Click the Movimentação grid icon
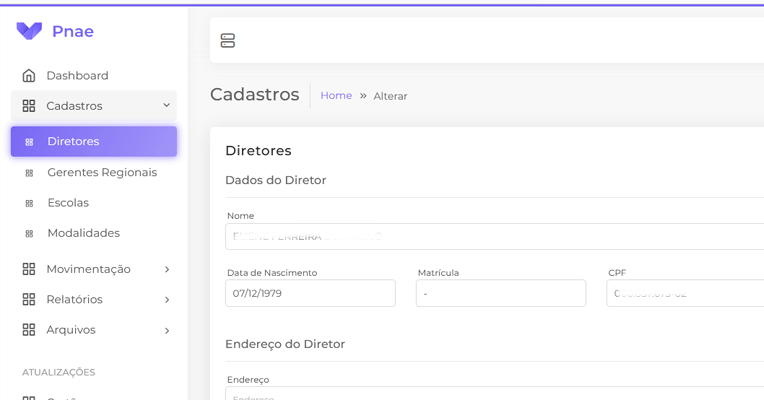The height and width of the screenshot is (400, 764). tap(29, 269)
